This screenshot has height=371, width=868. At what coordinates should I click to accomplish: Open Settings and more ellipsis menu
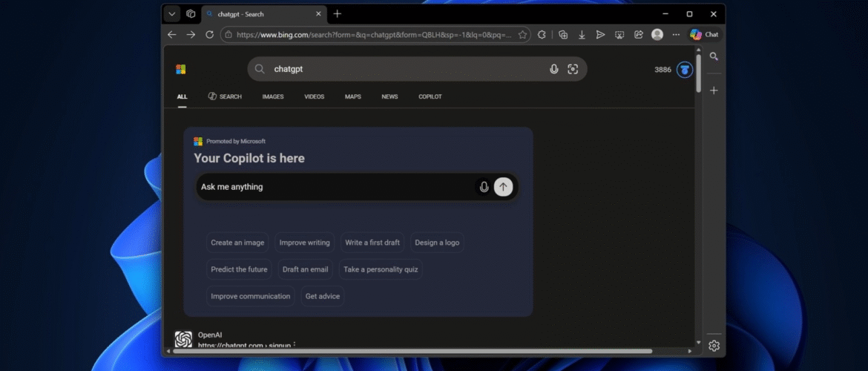(676, 34)
